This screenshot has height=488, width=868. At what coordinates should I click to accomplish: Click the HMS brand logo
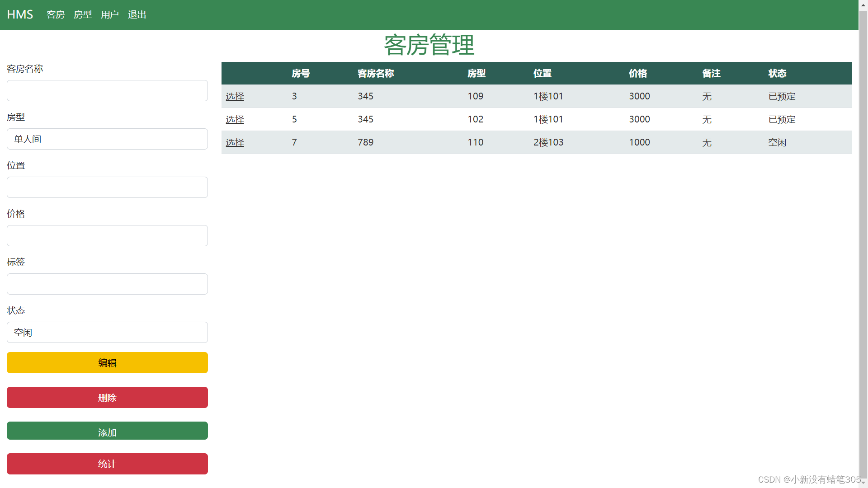pos(20,14)
